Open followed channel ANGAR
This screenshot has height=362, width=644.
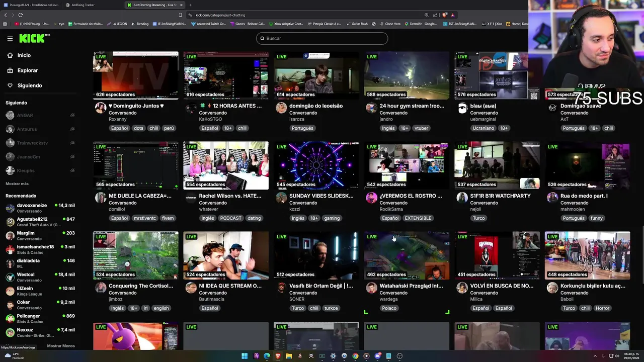point(40,115)
